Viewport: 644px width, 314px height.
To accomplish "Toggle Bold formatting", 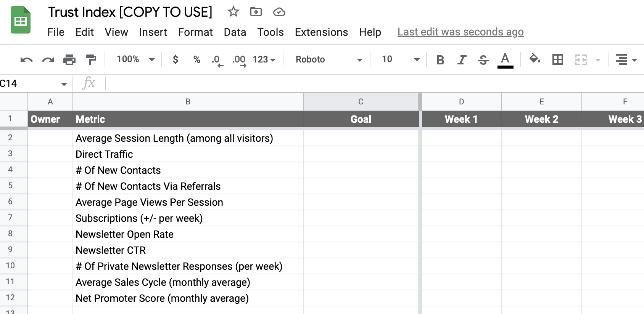I will (440, 60).
